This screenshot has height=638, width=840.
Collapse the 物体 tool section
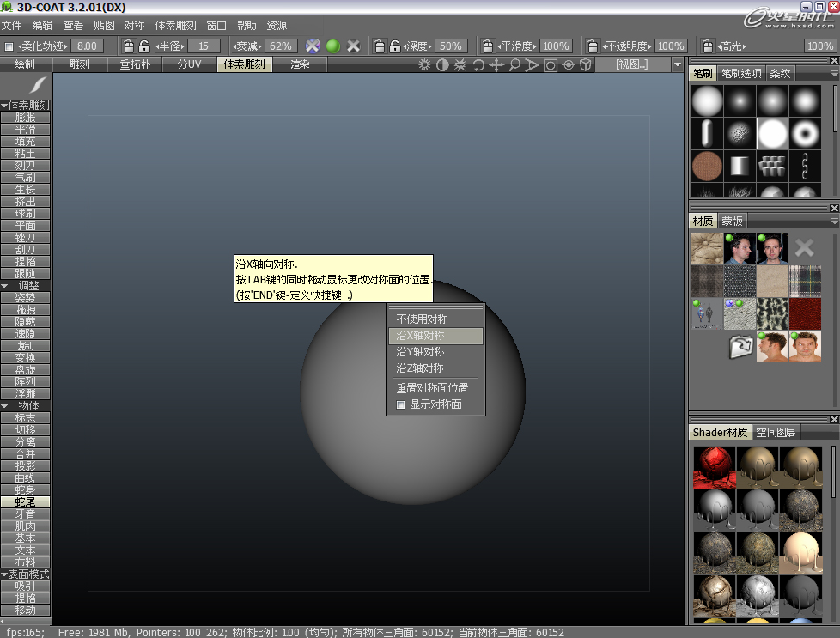click(x=26, y=405)
